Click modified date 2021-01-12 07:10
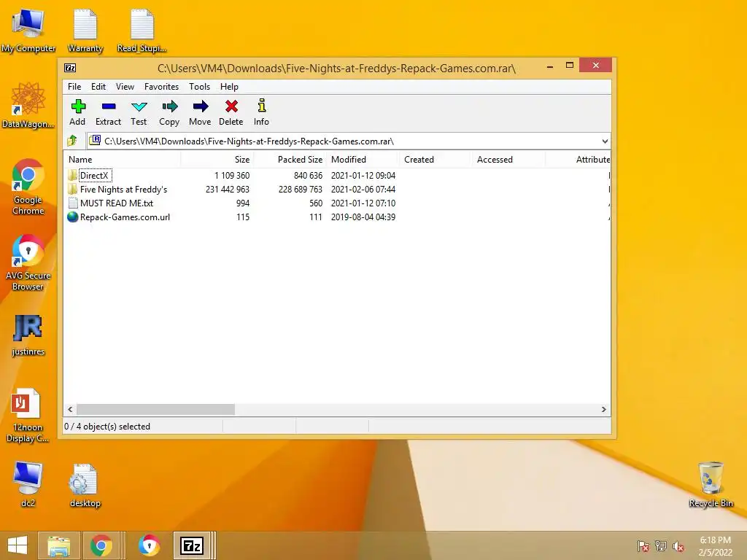The image size is (747, 560). [x=363, y=203]
